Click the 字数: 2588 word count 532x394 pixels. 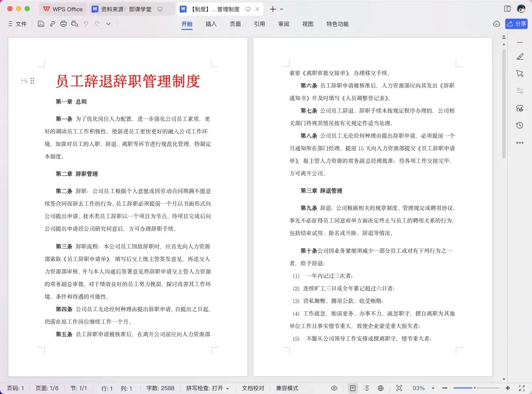pos(160,388)
